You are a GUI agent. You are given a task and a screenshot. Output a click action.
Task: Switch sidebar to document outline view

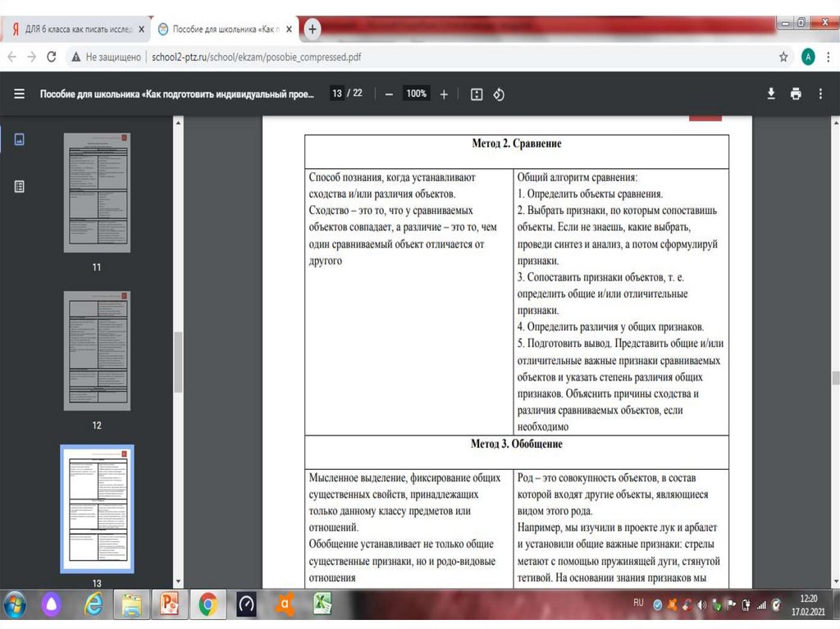click(19, 186)
